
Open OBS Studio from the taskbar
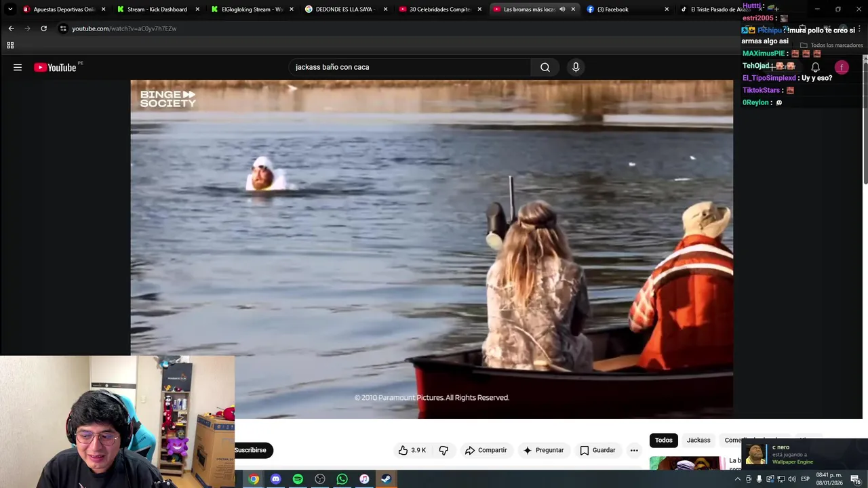(320, 479)
